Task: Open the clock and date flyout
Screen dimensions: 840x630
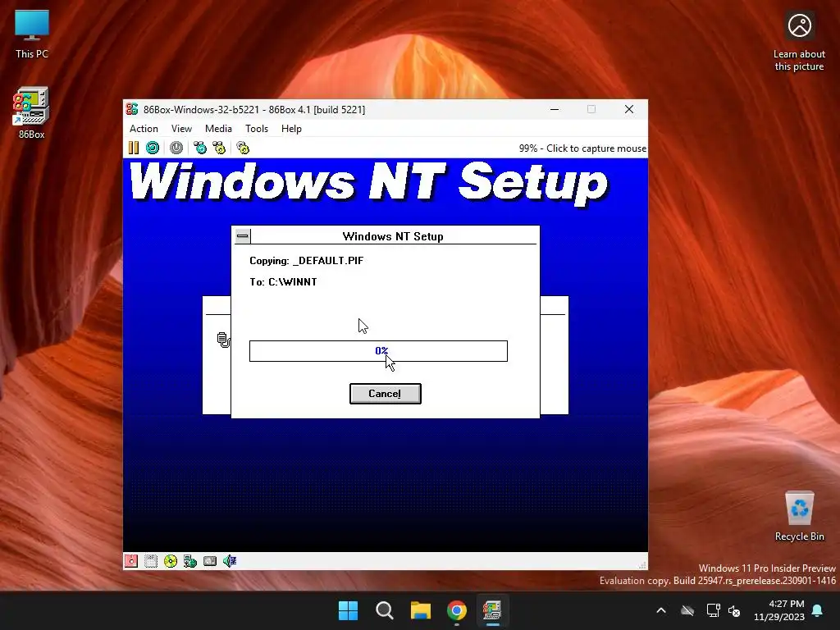Action: pos(779,610)
